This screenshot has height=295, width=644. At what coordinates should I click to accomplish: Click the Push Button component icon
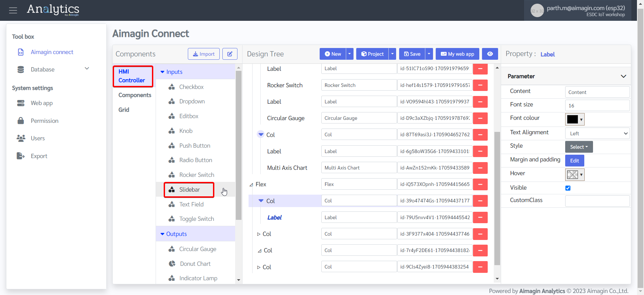click(172, 146)
